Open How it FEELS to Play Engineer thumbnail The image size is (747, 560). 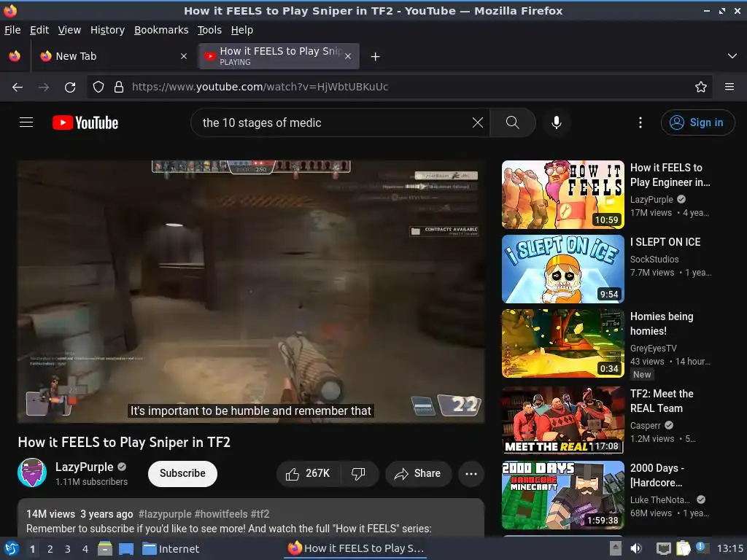[562, 195]
